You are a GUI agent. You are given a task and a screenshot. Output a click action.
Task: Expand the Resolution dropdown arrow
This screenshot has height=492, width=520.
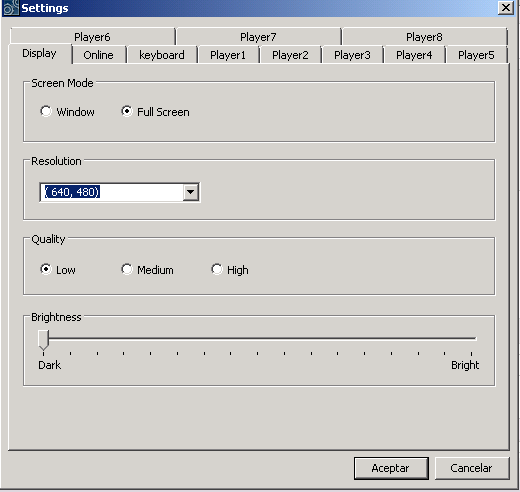tap(191, 192)
